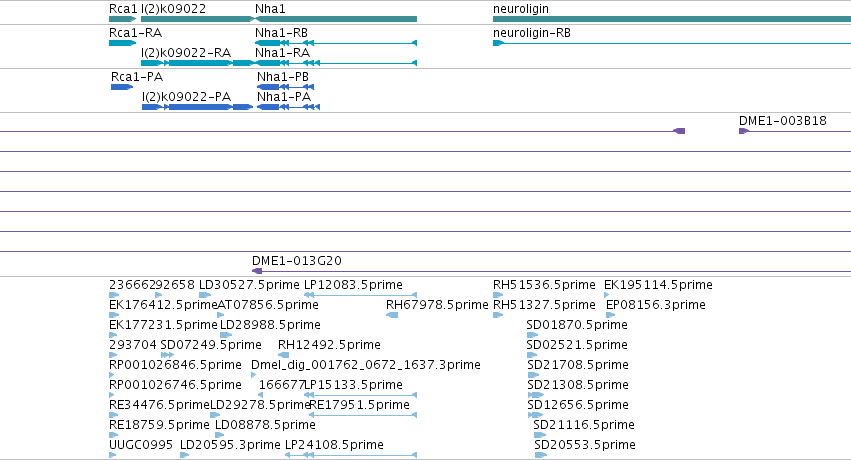Image resolution: width=851 pixels, height=460 pixels.
Task: Select the LP24108.5prime EST feature
Action: click(351, 455)
